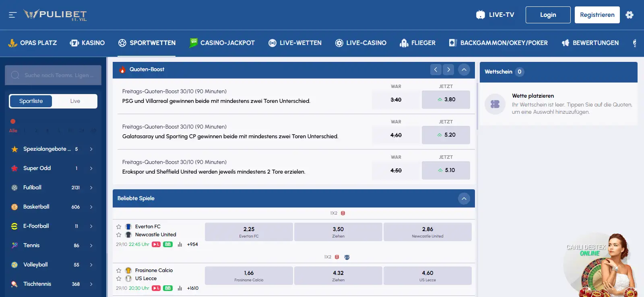Favorite US Lecce with star
Image resolution: width=644 pixels, height=297 pixels.
(119, 279)
